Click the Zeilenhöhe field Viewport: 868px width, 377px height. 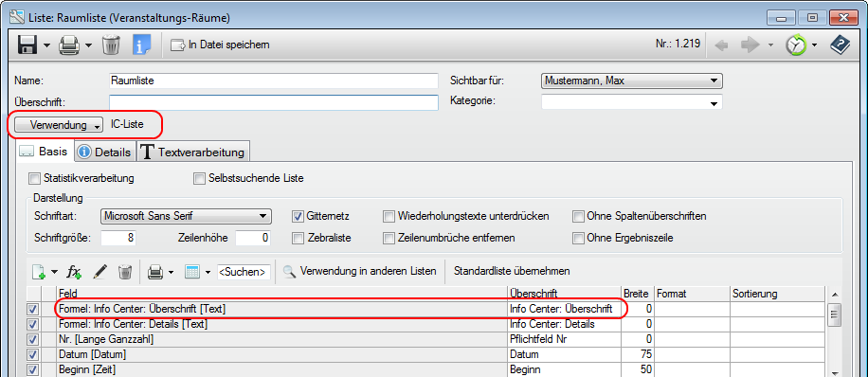pos(253,238)
